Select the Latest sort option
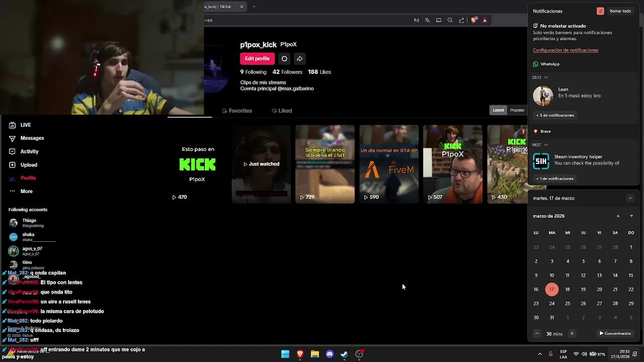 pyautogui.click(x=498, y=110)
